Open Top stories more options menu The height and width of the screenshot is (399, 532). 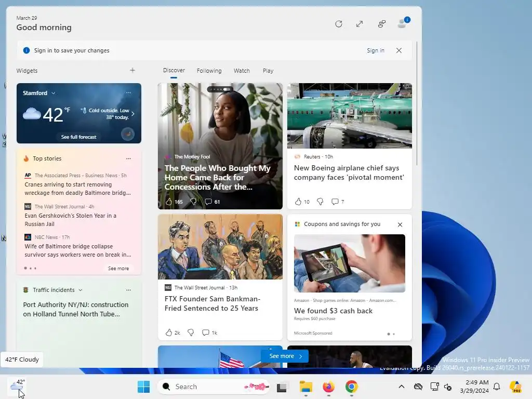[128, 158]
